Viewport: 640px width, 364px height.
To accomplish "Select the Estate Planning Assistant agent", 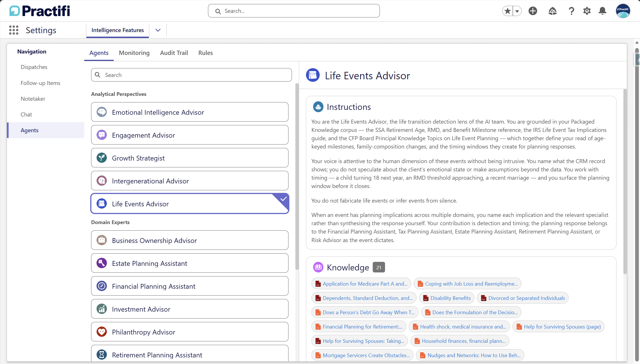I will (x=190, y=263).
